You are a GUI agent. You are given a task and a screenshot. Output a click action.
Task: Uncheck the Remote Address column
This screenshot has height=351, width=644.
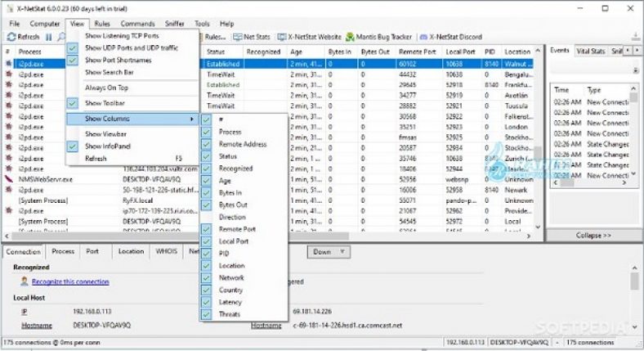click(244, 144)
